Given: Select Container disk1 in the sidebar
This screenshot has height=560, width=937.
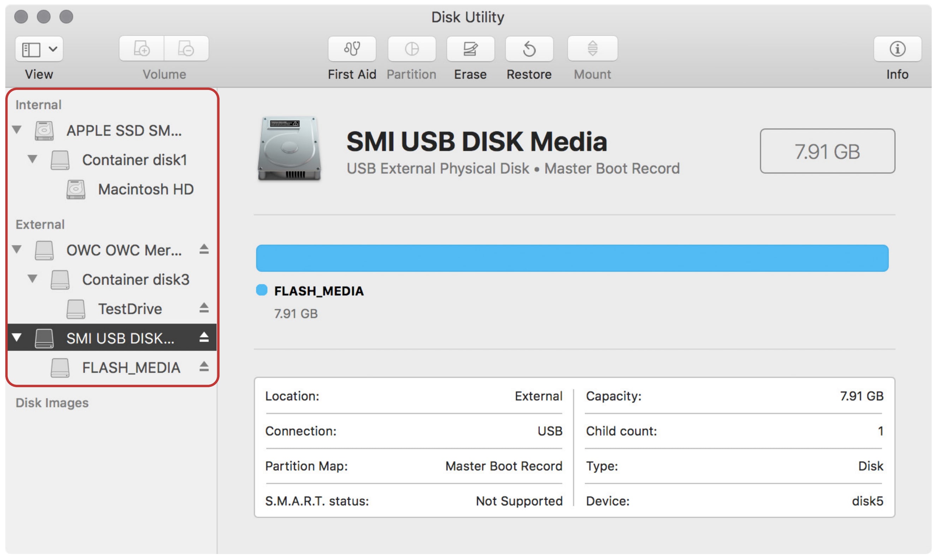Looking at the screenshot, I should click(x=135, y=160).
